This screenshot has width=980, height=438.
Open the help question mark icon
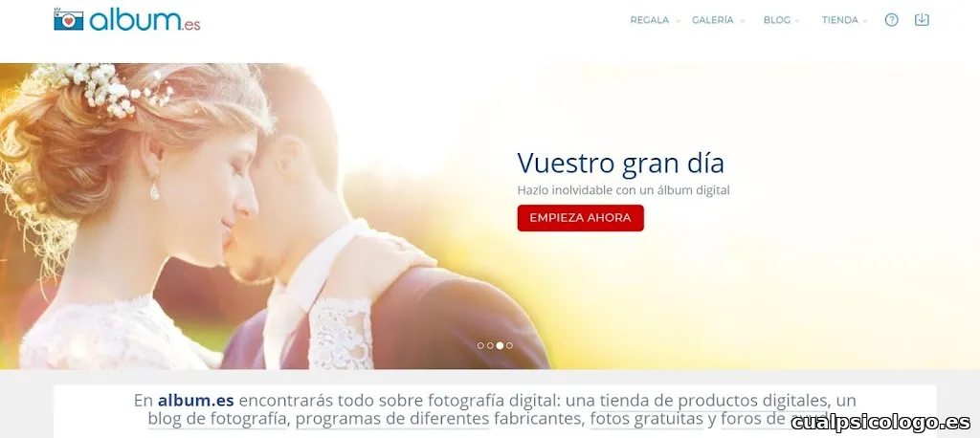pyautogui.click(x=891, y=20)
